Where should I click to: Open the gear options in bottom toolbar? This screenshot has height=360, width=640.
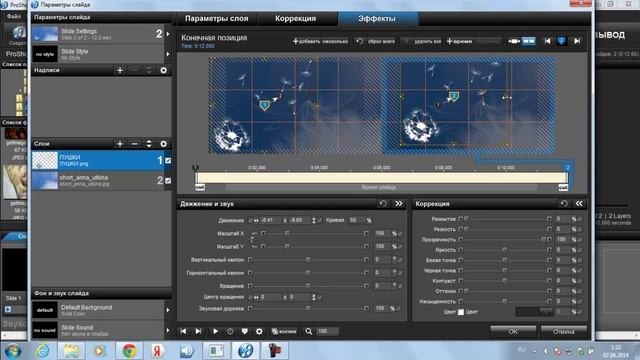[259, 331]
